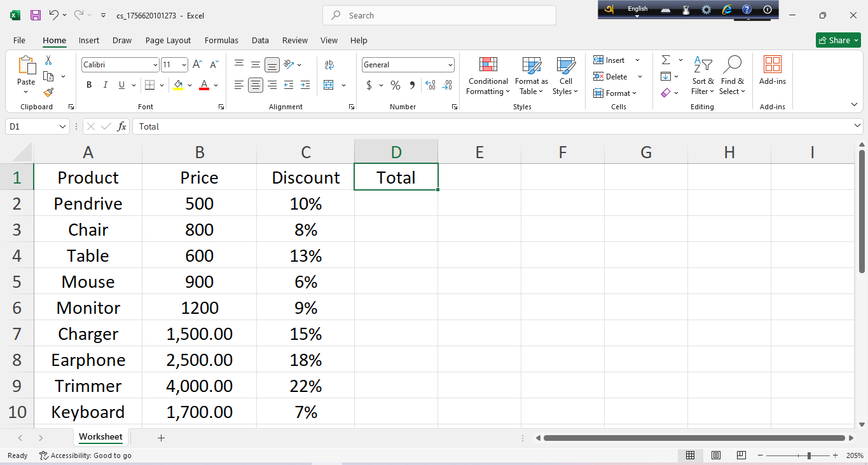Image resolution: width=868 pixels, height=465 pixels.
Task: Click the Cut scissors icon
Action: (x=48, y=60)
